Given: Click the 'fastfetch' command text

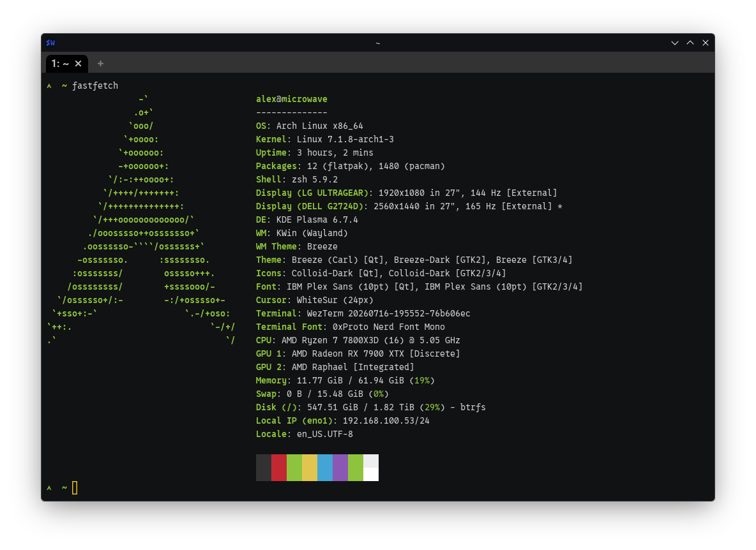Looking at the screenshot, I should point(95,85).
